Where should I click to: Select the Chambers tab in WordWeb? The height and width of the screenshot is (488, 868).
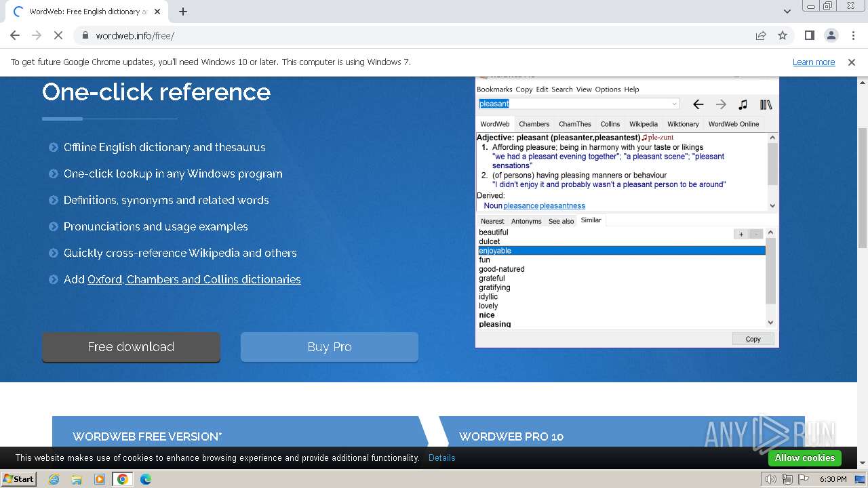tap(534, 124)
